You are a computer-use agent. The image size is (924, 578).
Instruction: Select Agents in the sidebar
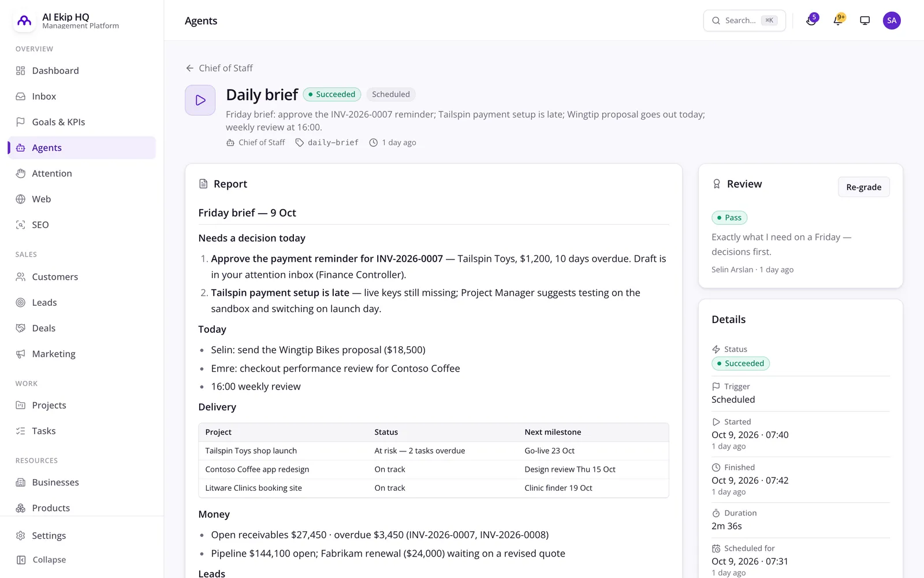[x=82, y=148]
